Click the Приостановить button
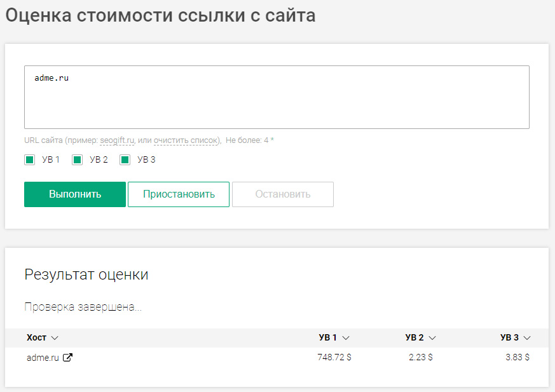 click(179, 194)
